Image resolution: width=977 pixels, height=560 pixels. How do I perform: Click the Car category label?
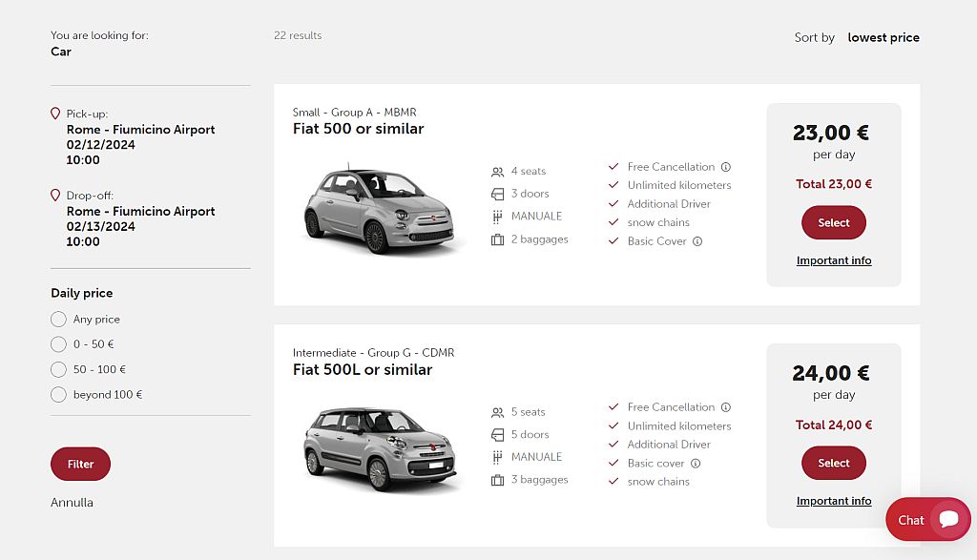[61, 52]
